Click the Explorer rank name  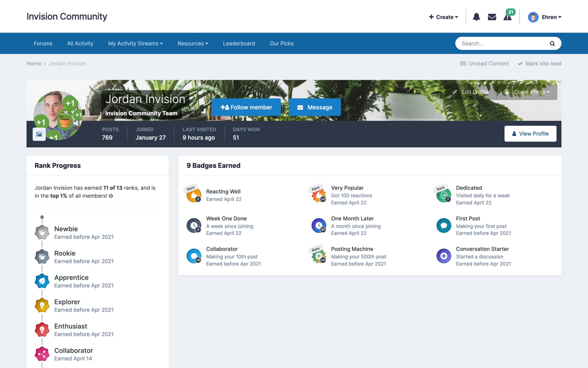click(x=67, y=302)
